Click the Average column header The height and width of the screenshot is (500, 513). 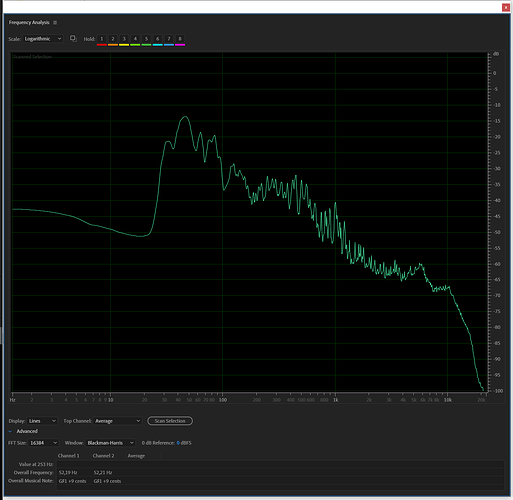click(136, 456)
